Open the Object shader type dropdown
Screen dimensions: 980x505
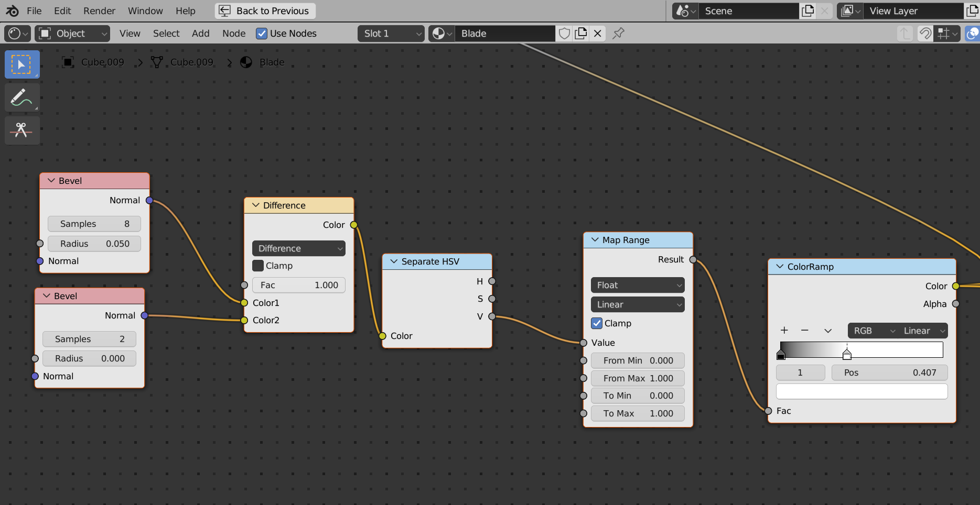click(x=72, y=34)
